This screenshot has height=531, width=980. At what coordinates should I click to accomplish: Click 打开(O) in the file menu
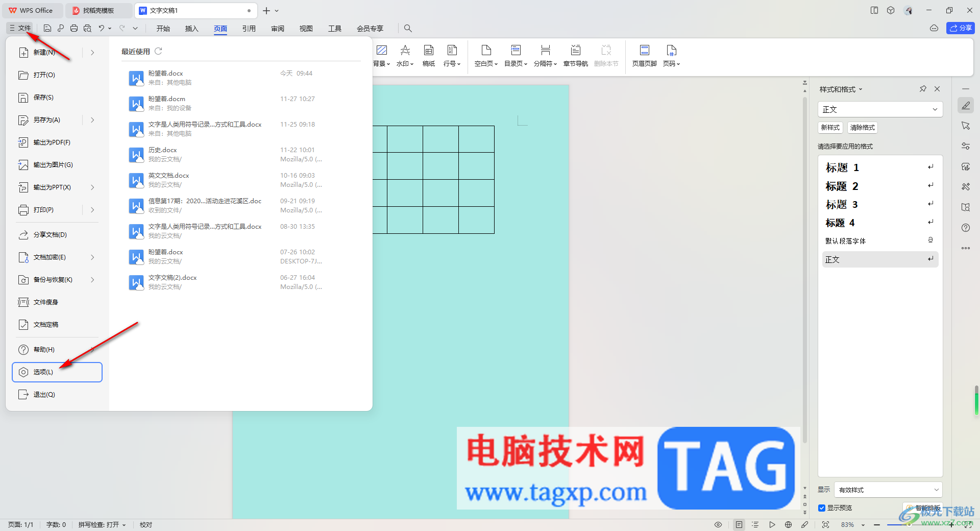tap(44, 75)
